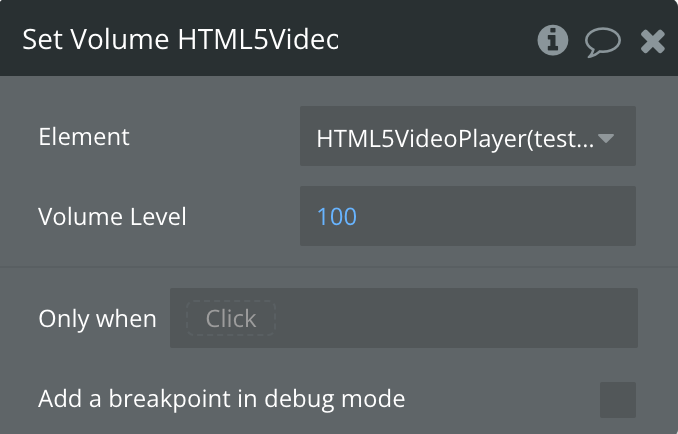The width and height of the screenshot is (678, 434).
Task: Click the dashed Click condition placeholder
Action: point(231,319)
